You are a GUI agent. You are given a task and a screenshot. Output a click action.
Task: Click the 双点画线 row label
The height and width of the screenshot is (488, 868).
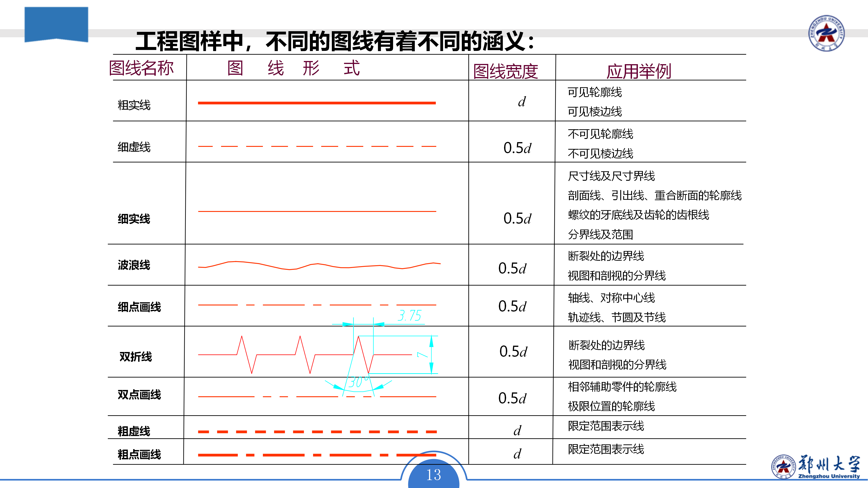(139, 394)
